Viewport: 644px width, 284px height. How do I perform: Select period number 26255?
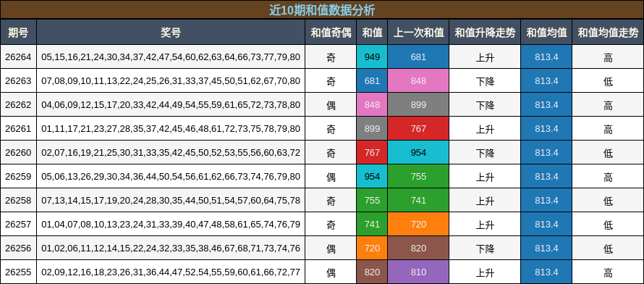click(x=18, y=272)
